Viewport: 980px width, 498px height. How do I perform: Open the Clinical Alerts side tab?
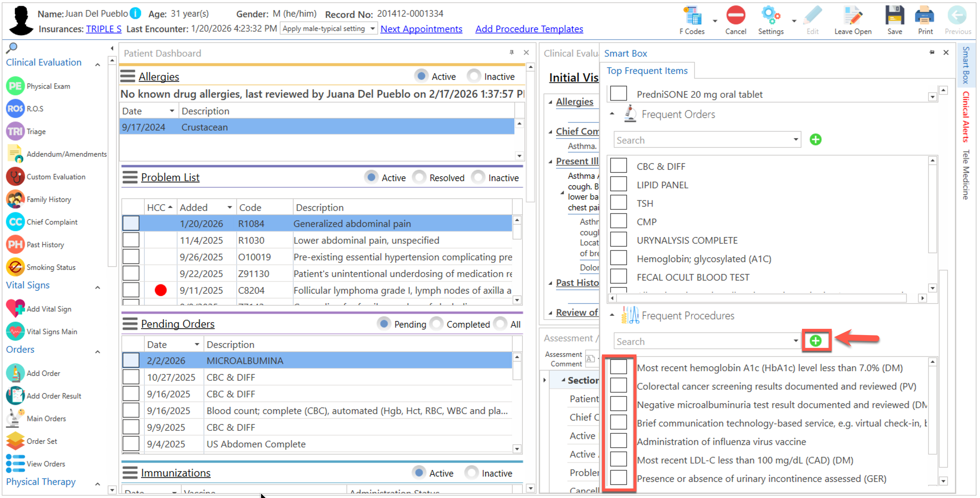point(965,116)
